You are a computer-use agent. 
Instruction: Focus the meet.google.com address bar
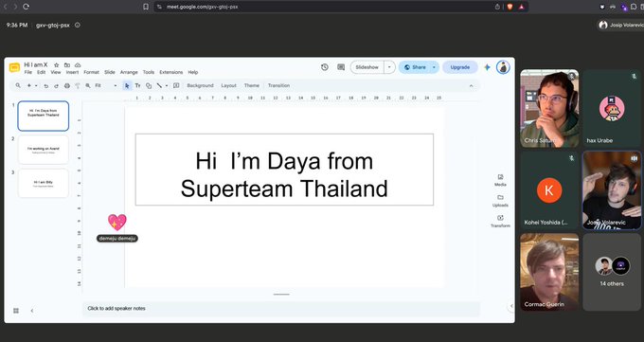tap(325, 7)
